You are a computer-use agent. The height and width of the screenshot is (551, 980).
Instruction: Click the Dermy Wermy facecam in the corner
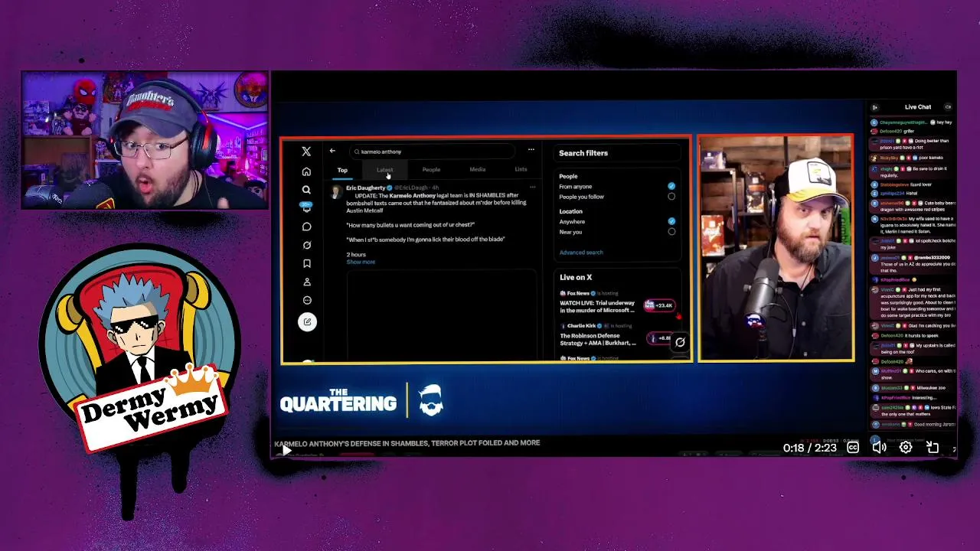click(145, 140)
